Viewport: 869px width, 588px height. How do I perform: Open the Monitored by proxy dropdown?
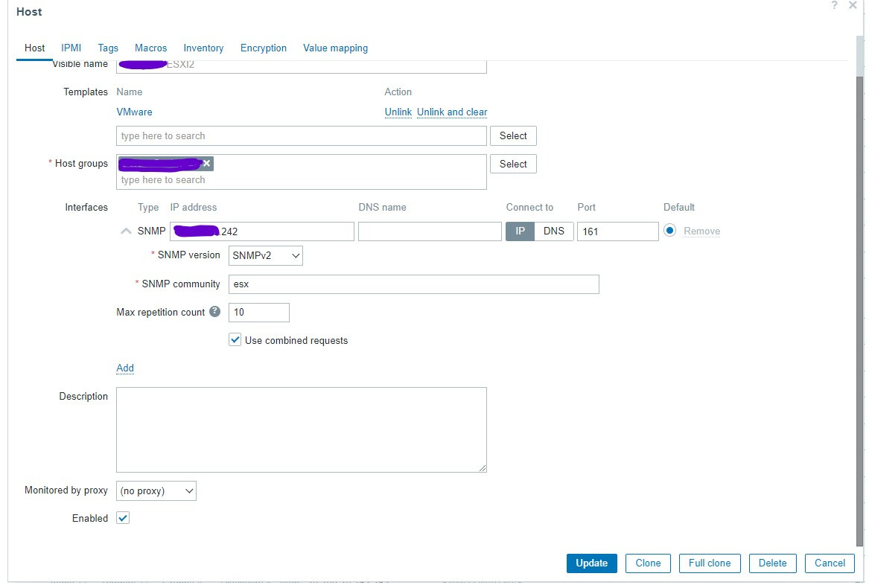tap(156, 490)
